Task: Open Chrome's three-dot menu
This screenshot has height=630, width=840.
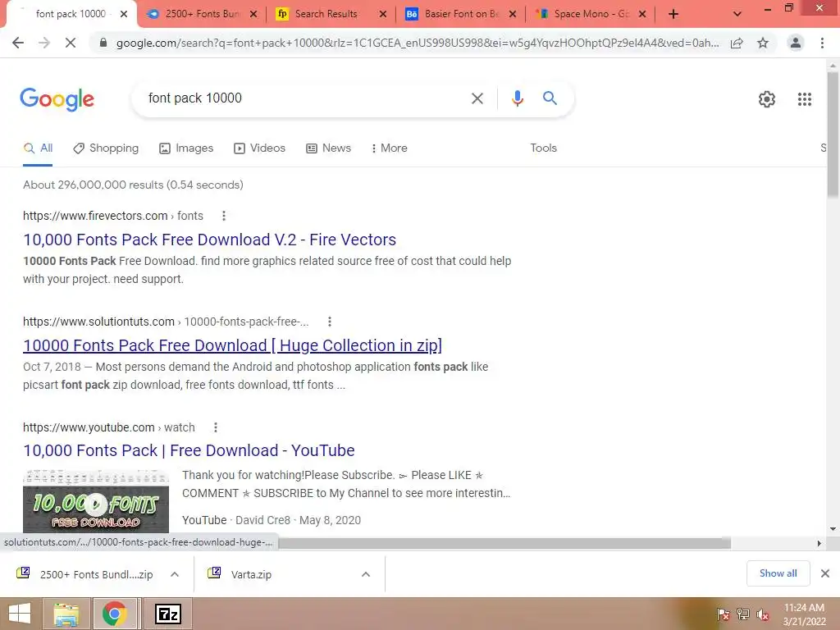Action: [x=822, y=43]
